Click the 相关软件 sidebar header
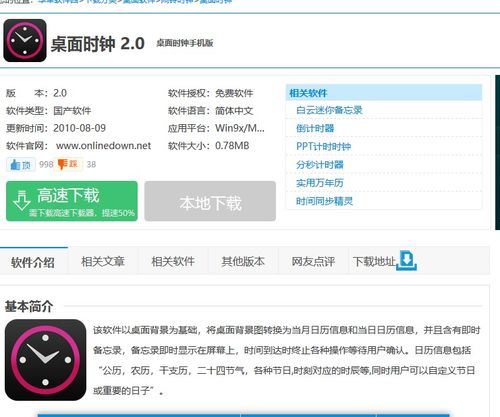This screenshot has width=500, height=417. click(384, 93)
